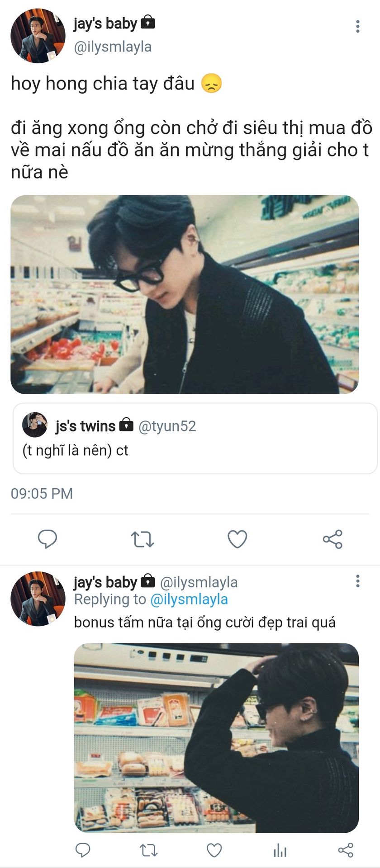
Task: Share the main tweet
Action: [332, 539]
